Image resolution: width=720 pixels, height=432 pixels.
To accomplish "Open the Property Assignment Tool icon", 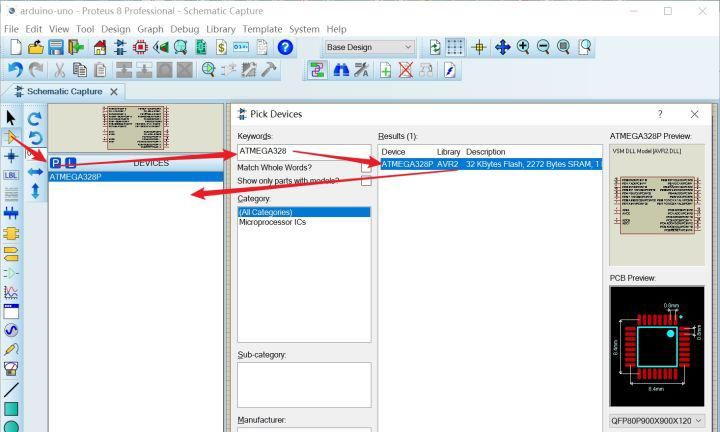I will [361, 70].
